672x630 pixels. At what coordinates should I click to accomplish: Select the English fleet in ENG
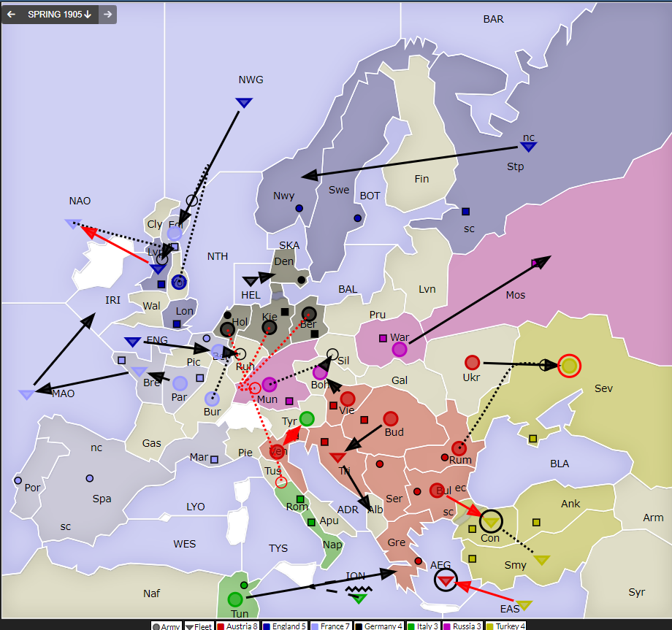pos(132,342)
